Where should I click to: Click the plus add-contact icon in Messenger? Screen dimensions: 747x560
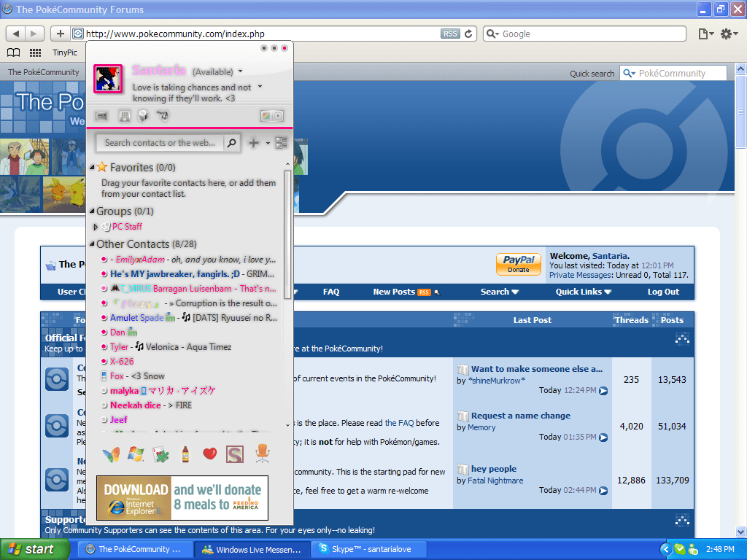(254, 143)
